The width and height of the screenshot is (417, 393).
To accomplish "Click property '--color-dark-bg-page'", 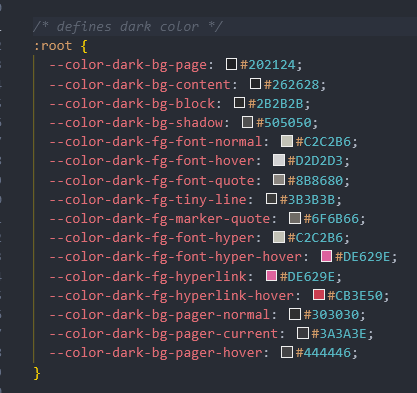I will click(128, 65).
